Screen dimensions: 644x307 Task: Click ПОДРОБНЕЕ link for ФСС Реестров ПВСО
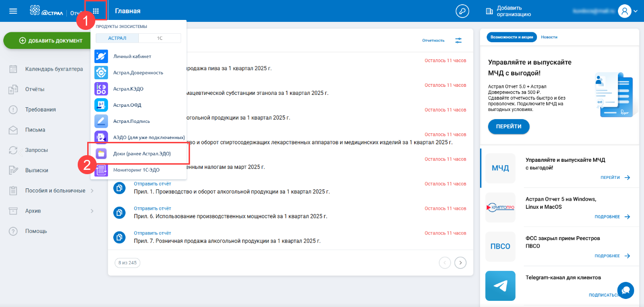tap(612, 256)
